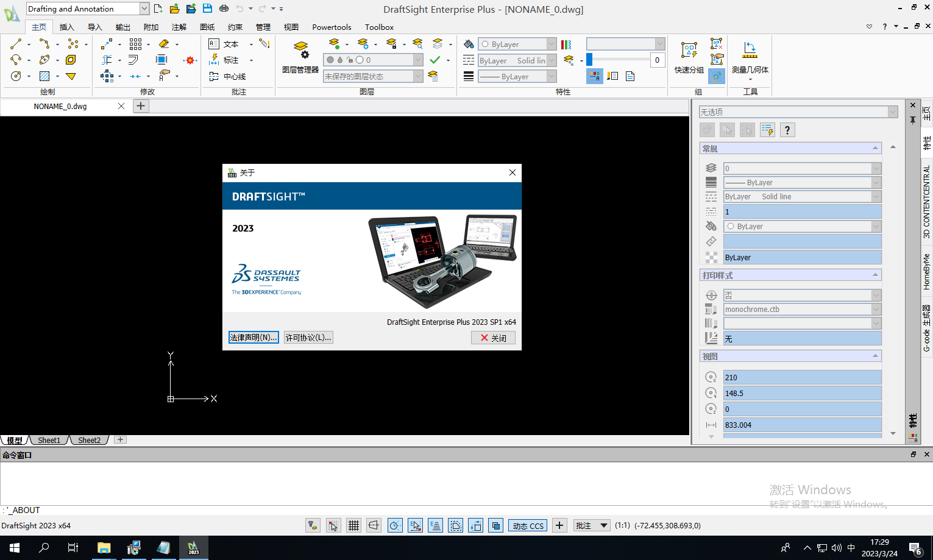
Task: Switch to the Sheet1 layout tab
Action: (x=49, y=440)
